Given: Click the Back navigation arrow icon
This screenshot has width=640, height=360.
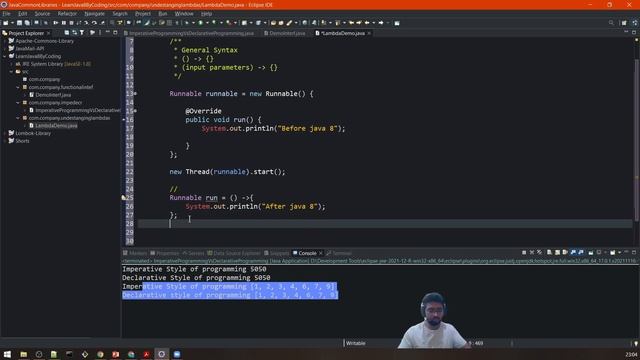Looking at the screenshot, I should tap(367, 23).
